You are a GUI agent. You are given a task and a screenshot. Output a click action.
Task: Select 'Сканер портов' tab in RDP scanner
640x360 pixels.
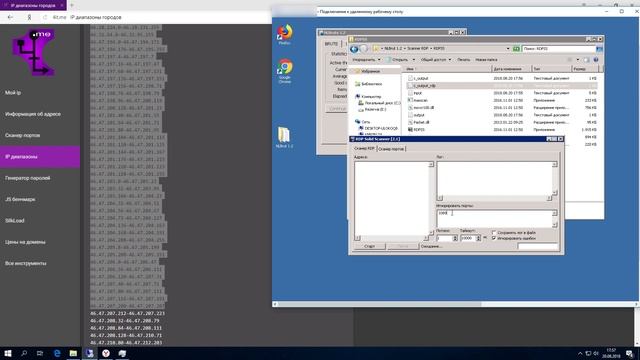coord(391,149)
